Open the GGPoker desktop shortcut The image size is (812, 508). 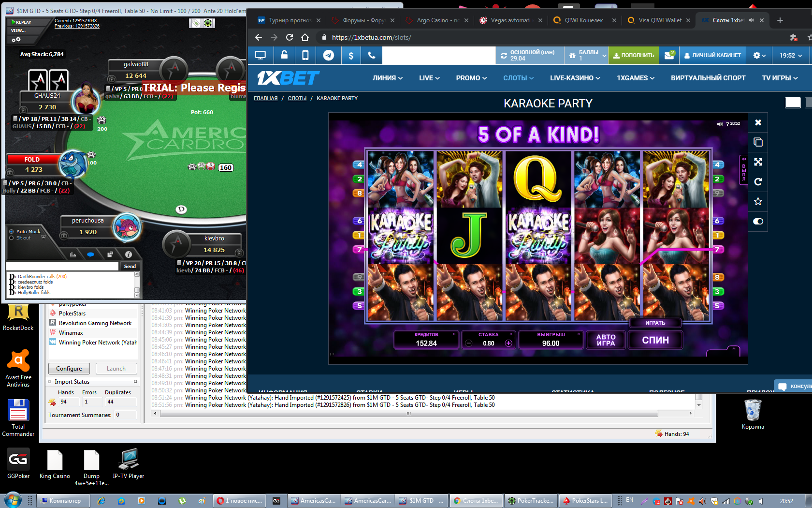tap(18, 463)
